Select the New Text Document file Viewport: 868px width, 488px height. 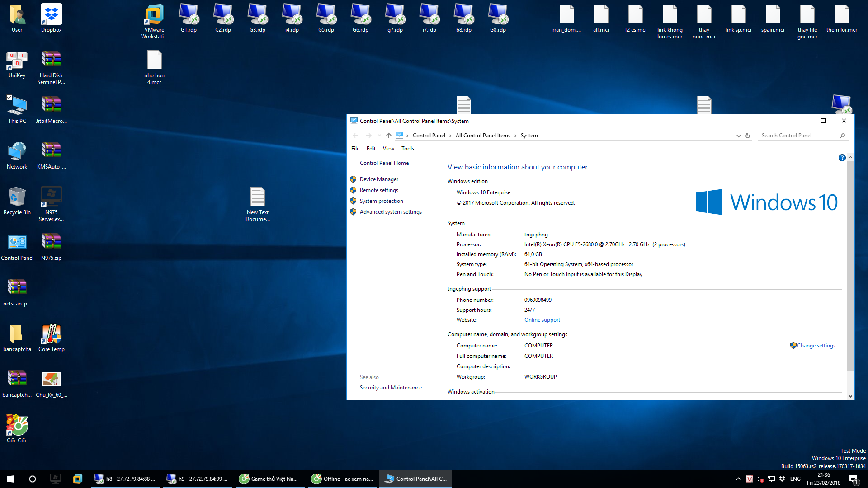(257, 204)
